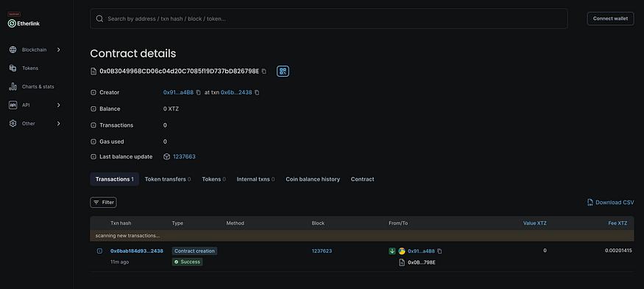The image size is (644, 289).
Task: Click the Charts & stats bar icon
Action: click(13, 87)
